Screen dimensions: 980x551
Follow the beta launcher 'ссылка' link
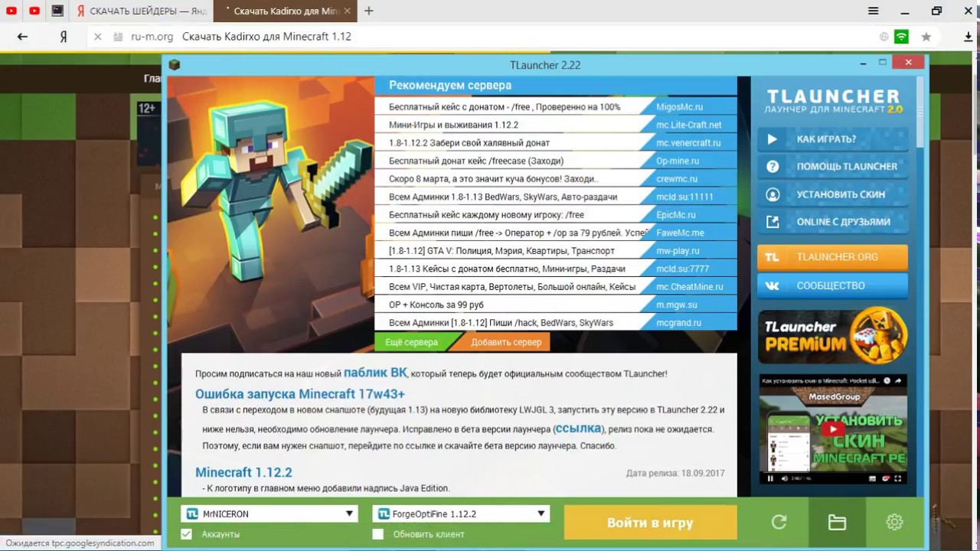click(579, 429)
